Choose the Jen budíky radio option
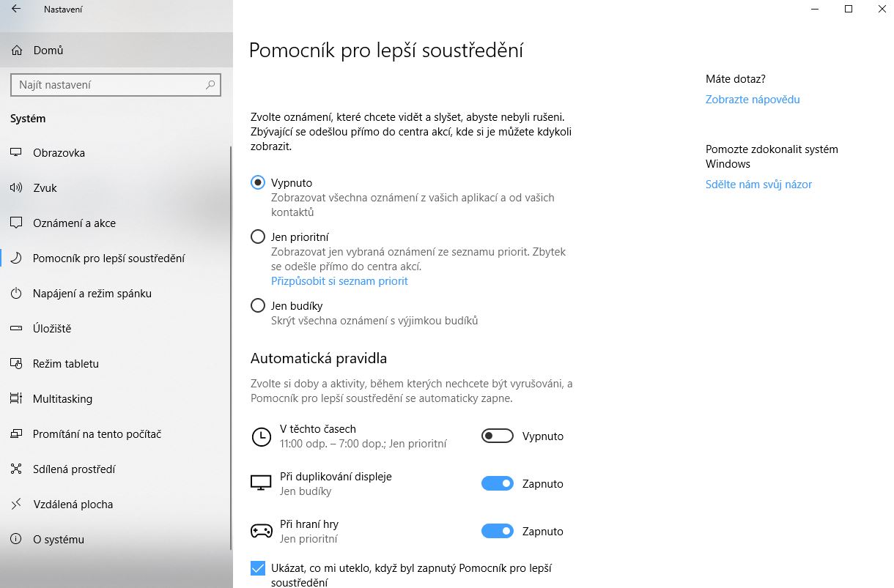Viewport: 894px width, 588px height. point(258,306)
